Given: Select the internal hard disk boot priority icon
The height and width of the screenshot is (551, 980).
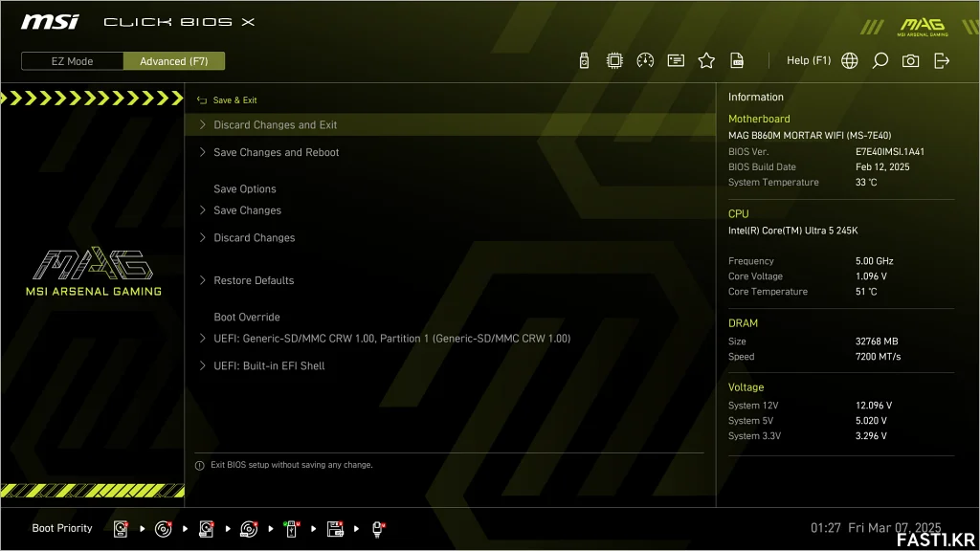Looking at the screenshot, I should tap(121, 529).
